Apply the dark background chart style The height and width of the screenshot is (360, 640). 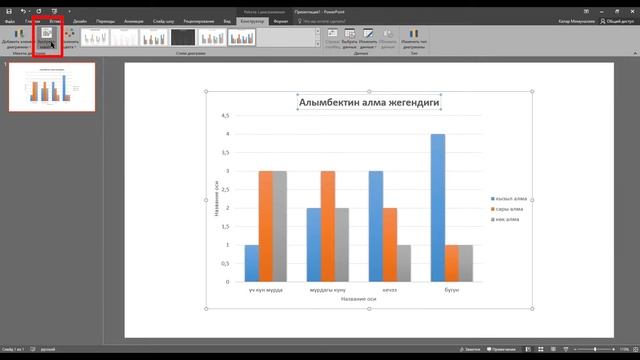[x=183, y=38]
